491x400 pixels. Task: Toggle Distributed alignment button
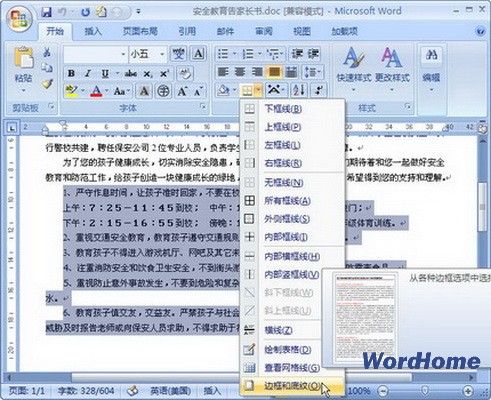click(291, 72)
